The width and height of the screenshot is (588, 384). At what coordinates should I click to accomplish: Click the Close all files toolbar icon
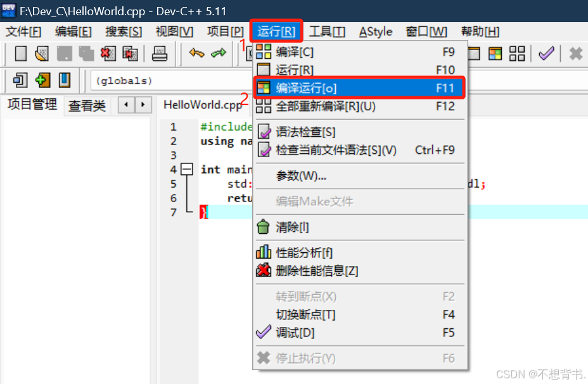[x=130, y=54]
